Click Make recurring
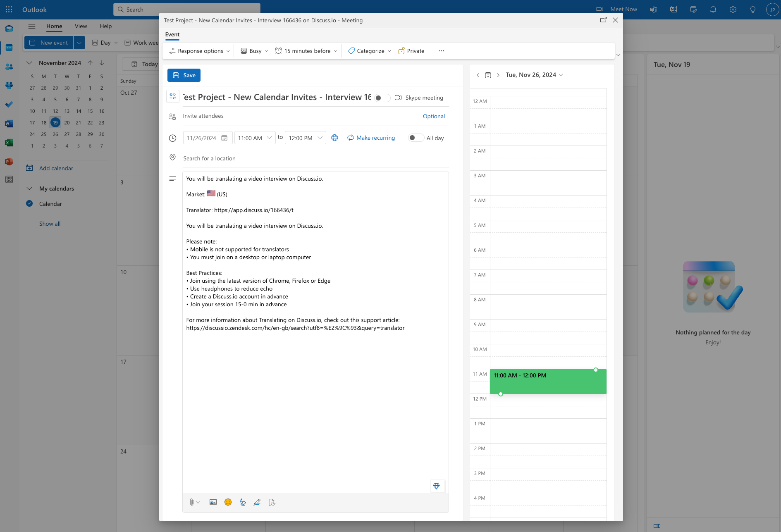 (371, 138)
